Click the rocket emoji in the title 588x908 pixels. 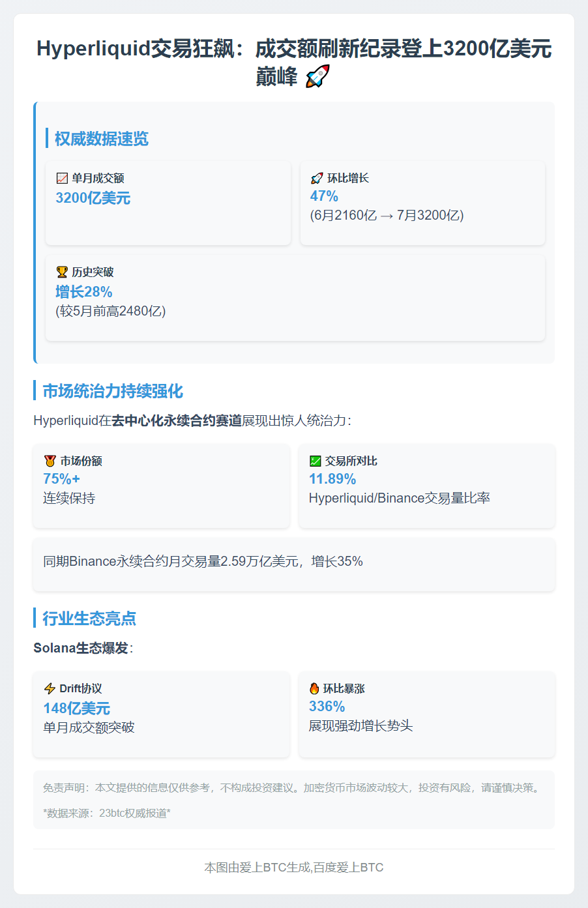click(x=317, y=76)
